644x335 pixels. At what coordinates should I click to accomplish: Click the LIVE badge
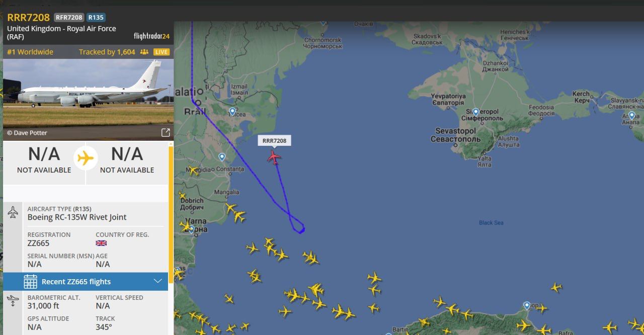[x=162, y=52]
